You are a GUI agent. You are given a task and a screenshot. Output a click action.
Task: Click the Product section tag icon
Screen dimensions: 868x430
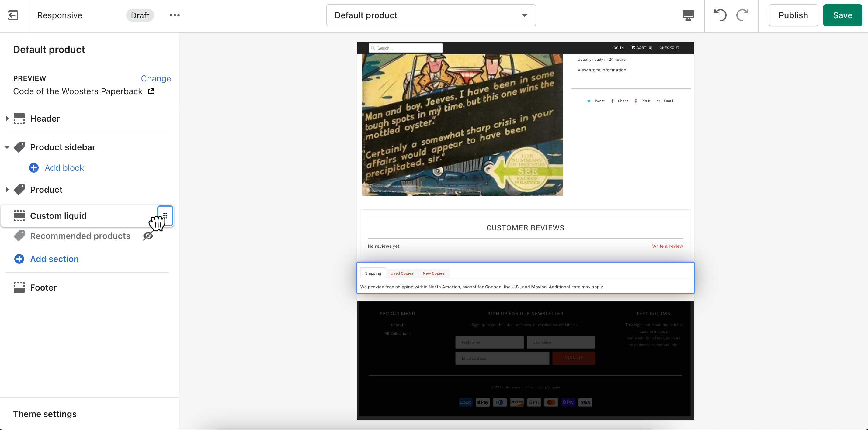(x=19, y=190)
